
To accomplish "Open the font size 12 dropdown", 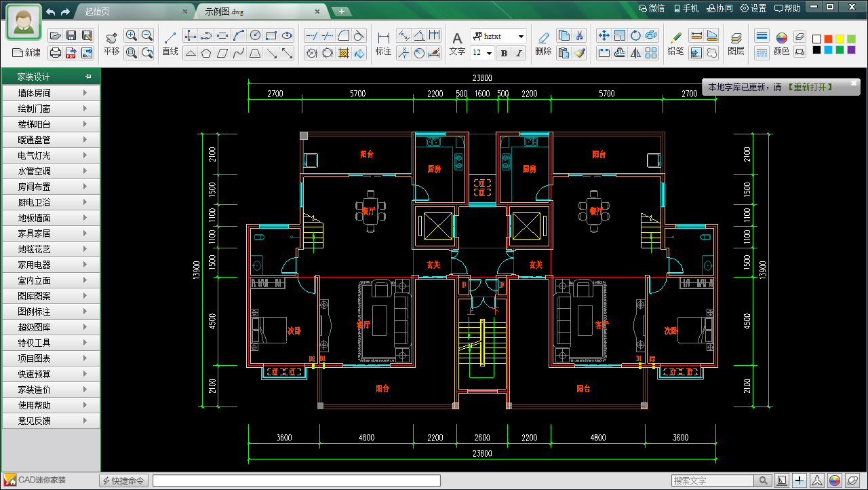I will 489,53.
